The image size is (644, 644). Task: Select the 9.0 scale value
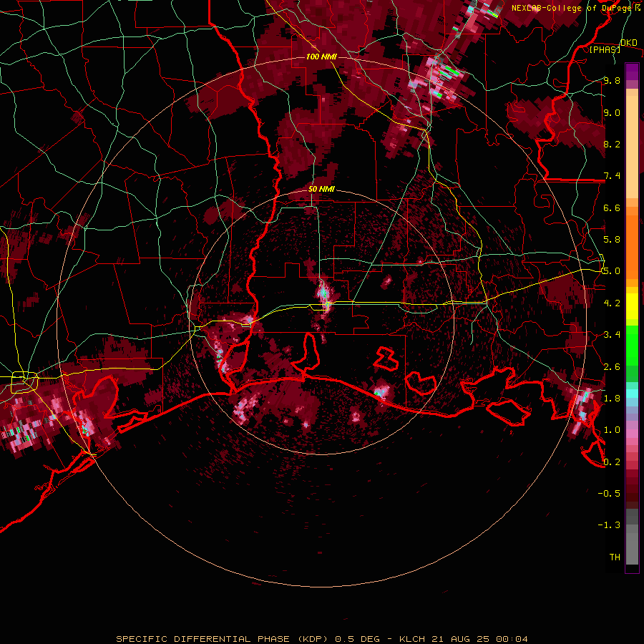(x=612, y=112)
